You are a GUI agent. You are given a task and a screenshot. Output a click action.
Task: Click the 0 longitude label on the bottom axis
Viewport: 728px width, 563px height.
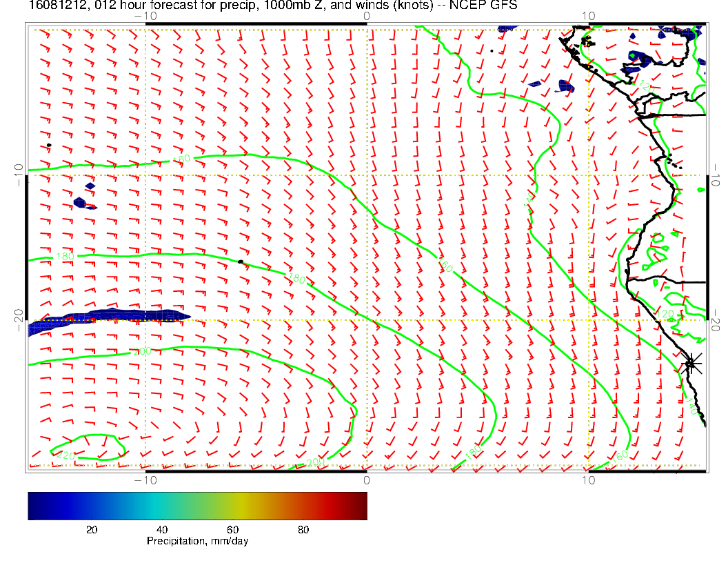[367, 480]
